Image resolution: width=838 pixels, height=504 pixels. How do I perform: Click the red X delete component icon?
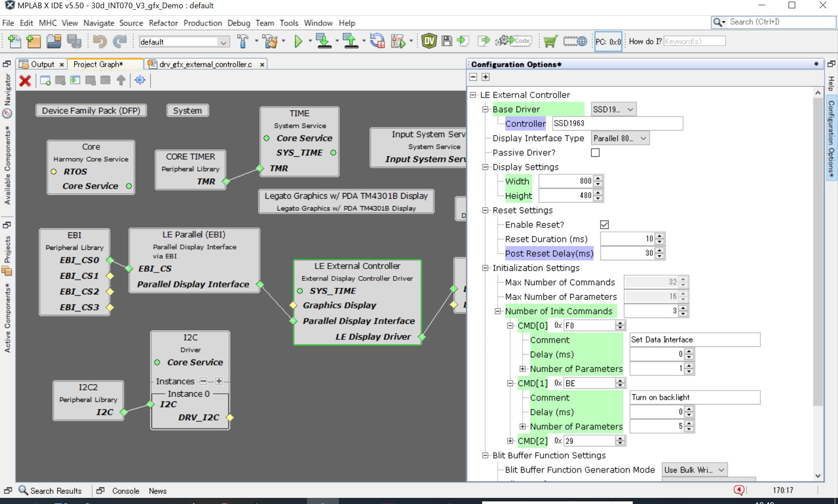pos(25,80)
